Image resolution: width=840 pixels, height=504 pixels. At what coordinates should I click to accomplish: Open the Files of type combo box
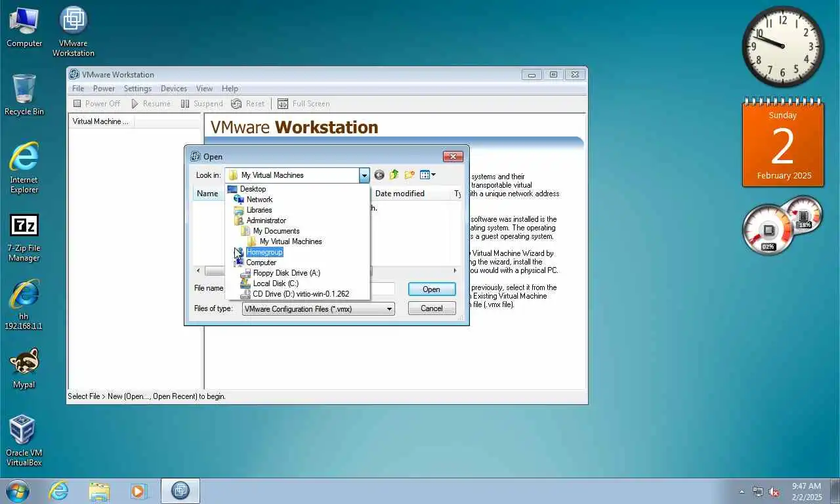pyautogui.click(x=318, y=308)
